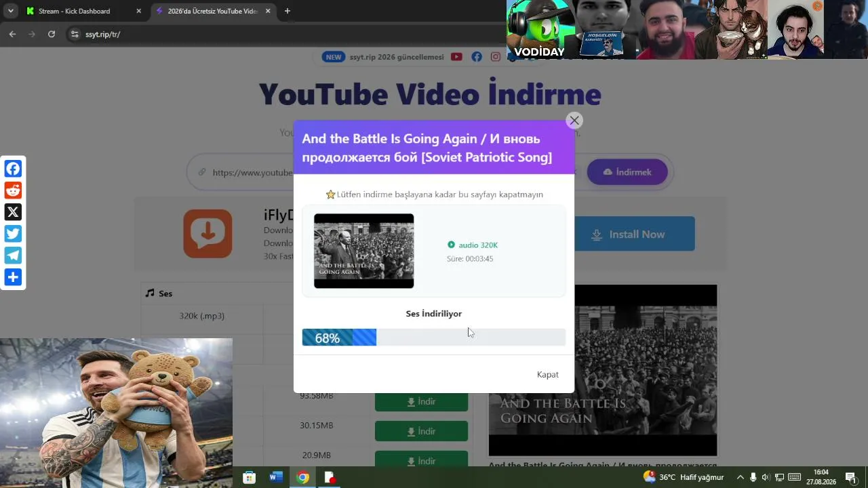Open the clock showing 16:04
Viewport: 868px width, 488px height.
[821, 477]
